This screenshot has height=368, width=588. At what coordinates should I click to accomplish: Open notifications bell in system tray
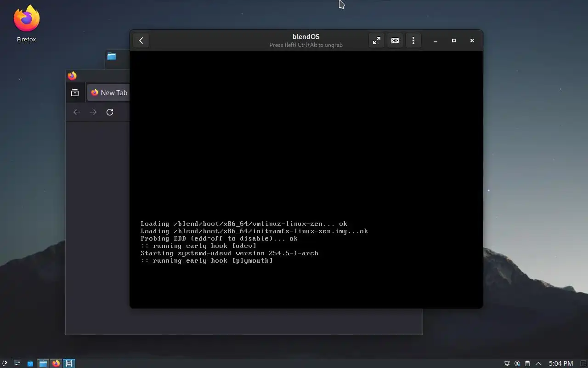coord(507,363)
